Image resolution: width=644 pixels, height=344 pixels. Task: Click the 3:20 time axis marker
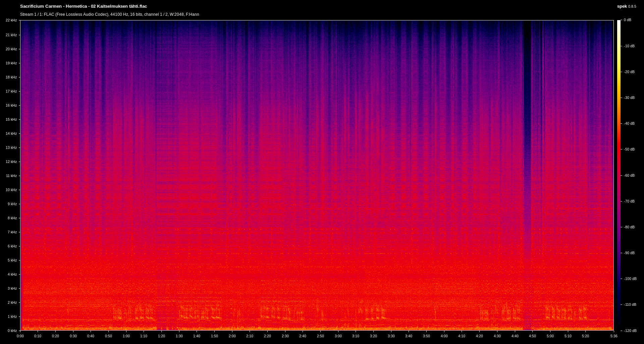tap(373, 336)
